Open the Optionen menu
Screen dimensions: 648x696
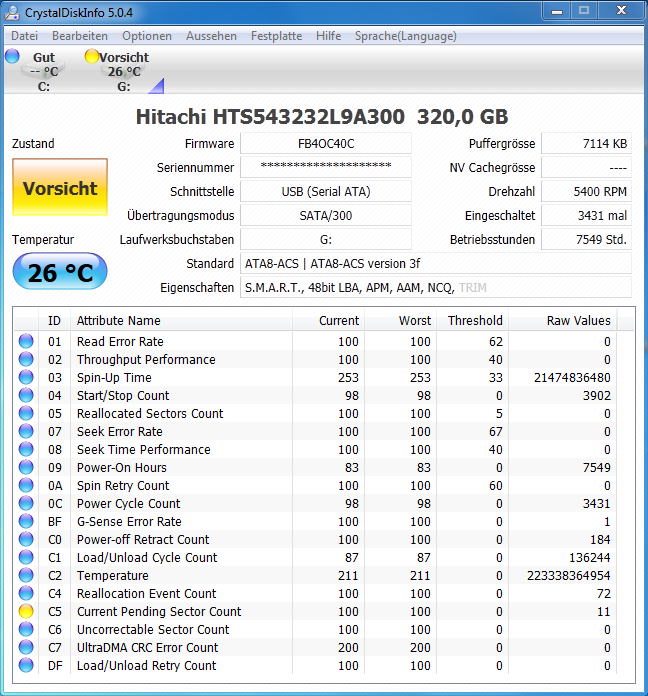pos(147,36)
